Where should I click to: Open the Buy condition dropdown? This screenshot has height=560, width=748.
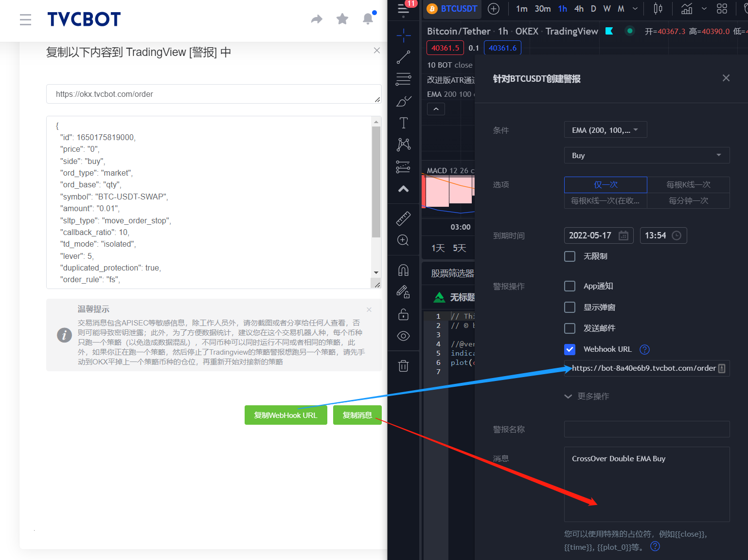647,155
